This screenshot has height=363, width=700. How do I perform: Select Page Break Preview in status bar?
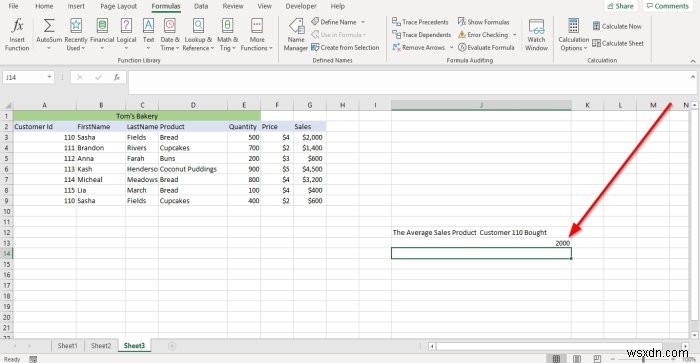tap(597, 359)
